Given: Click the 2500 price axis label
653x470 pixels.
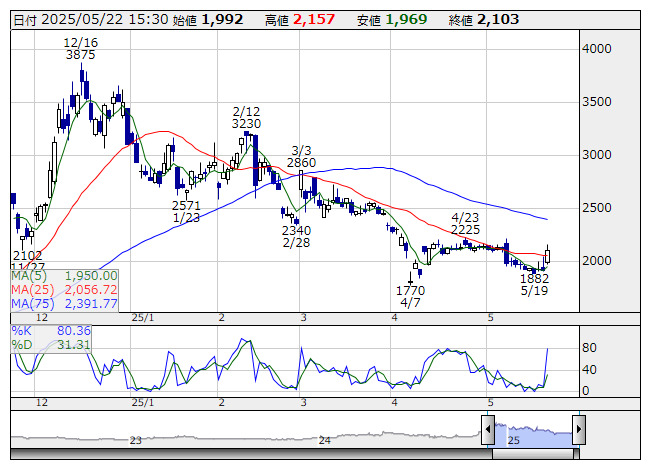Looking at the screenshot, I should 596,208.
